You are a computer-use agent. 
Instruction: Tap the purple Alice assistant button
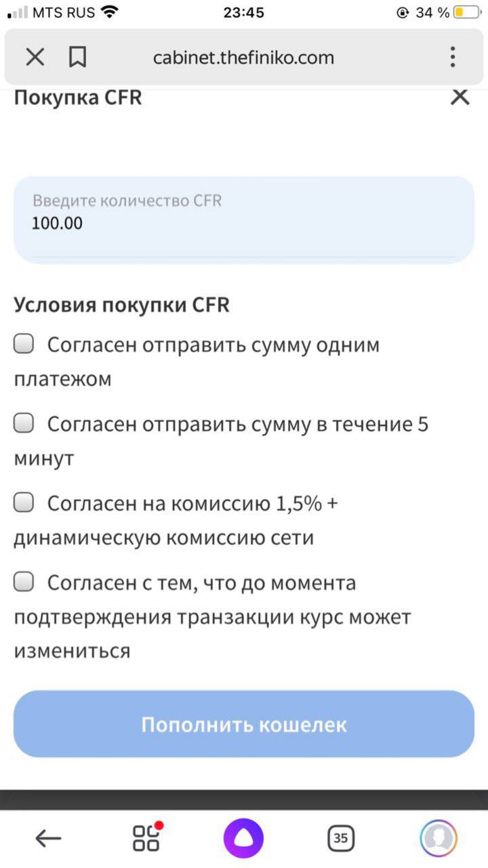tap(243, 839)
